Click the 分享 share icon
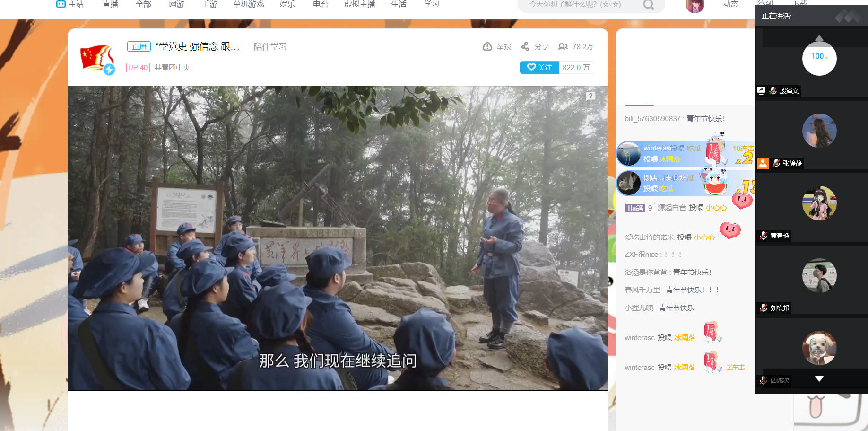Viewport: 868px width, 431px height. (x=525, y=46)
